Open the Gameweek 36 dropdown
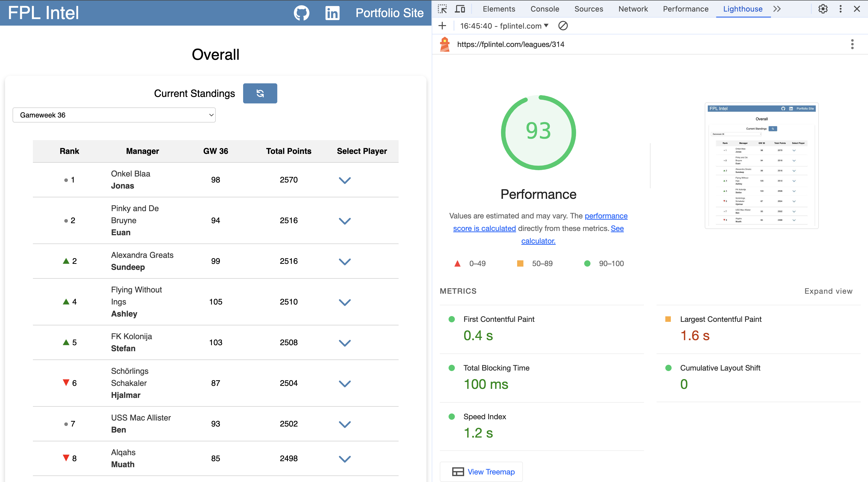Viewport: 868px width, 482px height. pyautogui.click(x=114, y=115)
